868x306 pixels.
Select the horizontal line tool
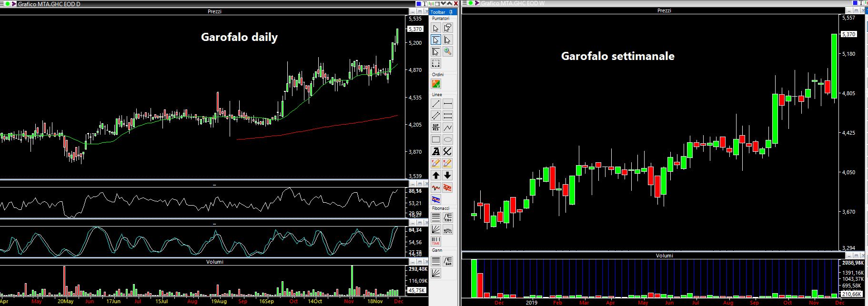click(x=447, y=104)
